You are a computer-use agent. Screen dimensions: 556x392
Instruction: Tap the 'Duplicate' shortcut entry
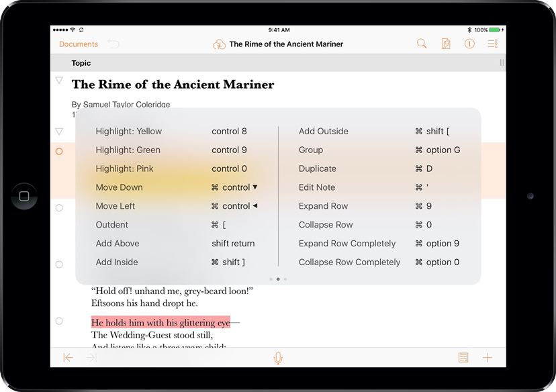tap(318, 168)
